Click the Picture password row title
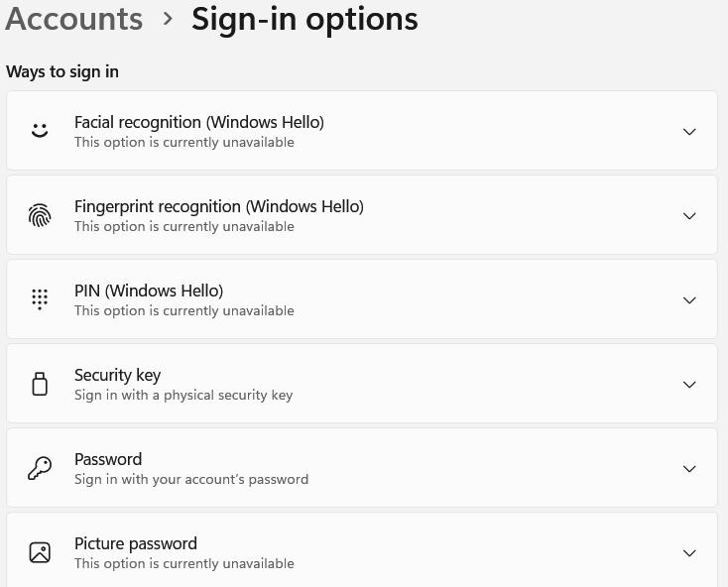 [x=136, y=543]
